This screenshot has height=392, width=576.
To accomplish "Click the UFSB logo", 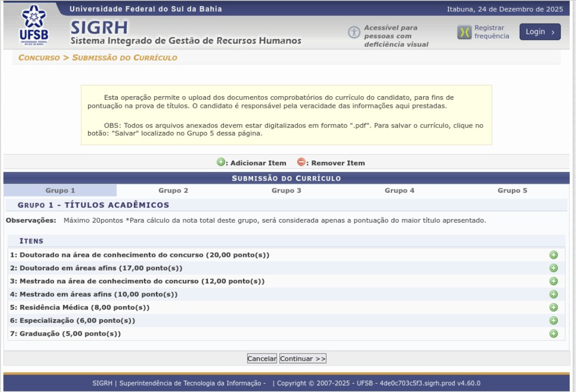I will pyautogui.click(x=33, y=25).
